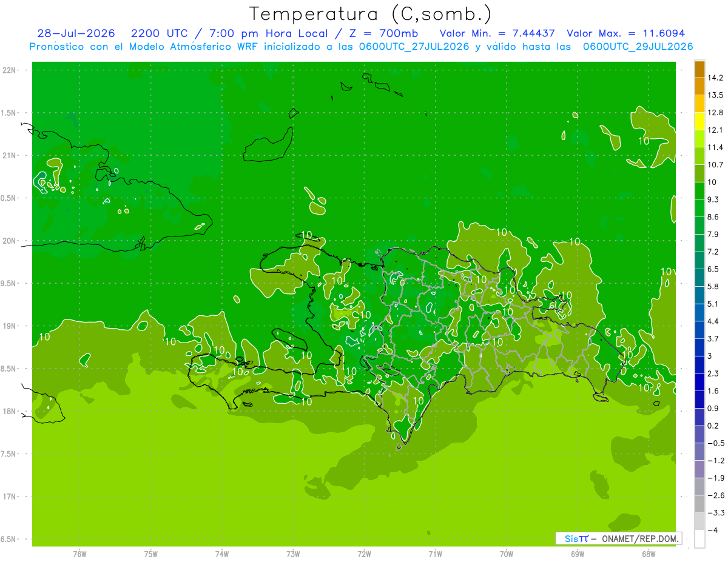Click the "73W" longitude label

pos(293,554)
